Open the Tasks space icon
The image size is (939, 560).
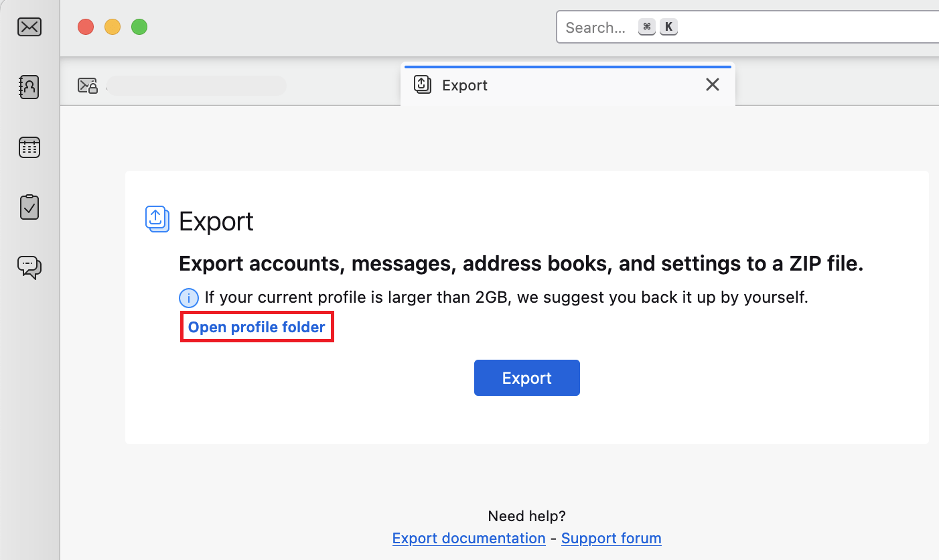29,207
